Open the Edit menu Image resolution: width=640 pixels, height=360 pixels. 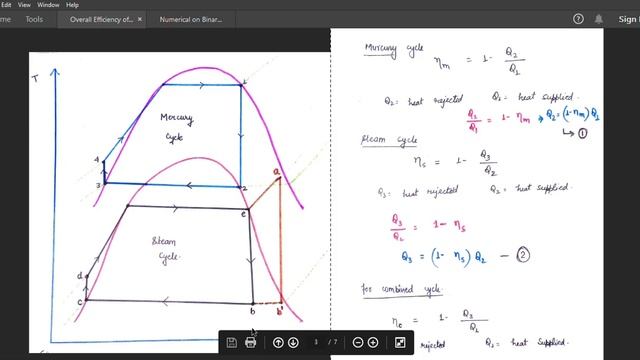tap(6, 5)
